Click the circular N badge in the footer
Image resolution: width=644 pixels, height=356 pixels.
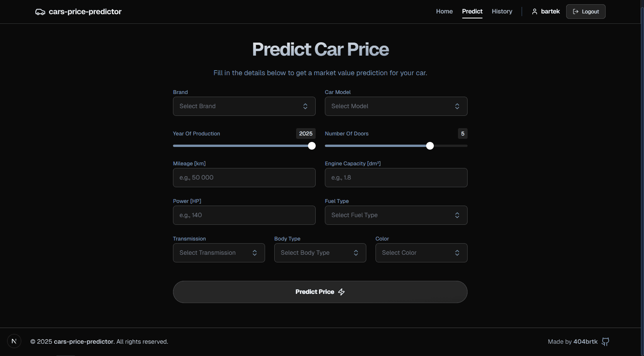tap(14, 341)
